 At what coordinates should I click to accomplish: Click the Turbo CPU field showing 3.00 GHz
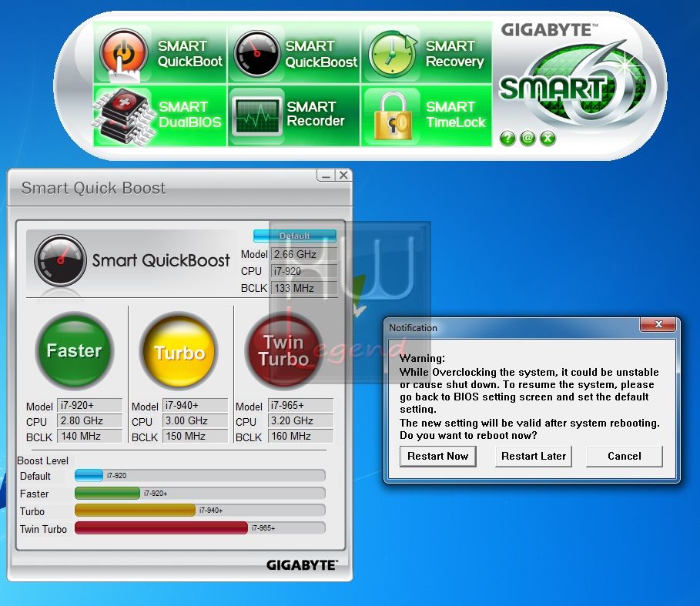[x=195, y=420]
